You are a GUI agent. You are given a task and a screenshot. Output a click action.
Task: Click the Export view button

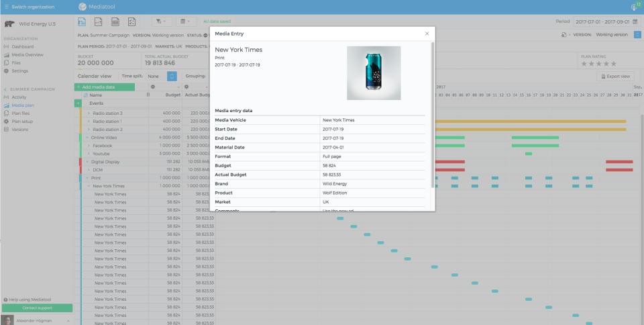click(614, 77)
